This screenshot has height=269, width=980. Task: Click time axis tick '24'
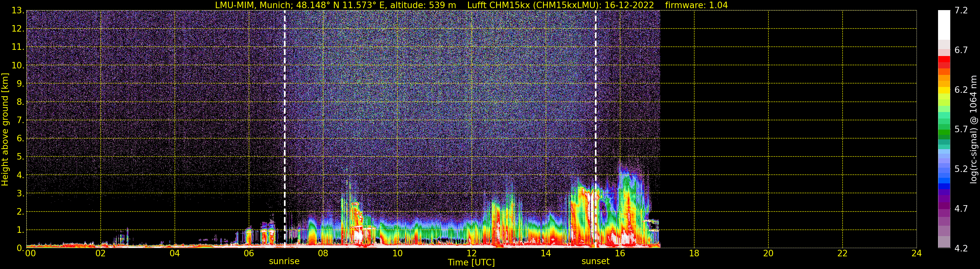(917, 253)
